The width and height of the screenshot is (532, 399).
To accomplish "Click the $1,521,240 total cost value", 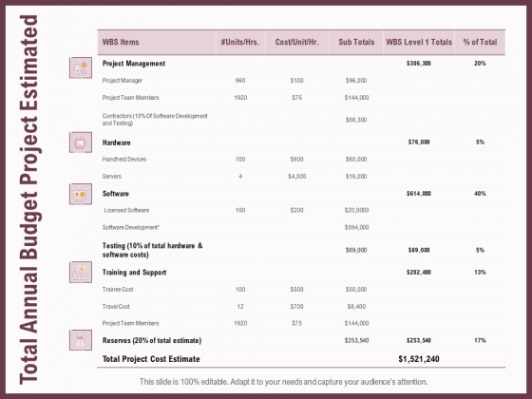I will 419,359.
